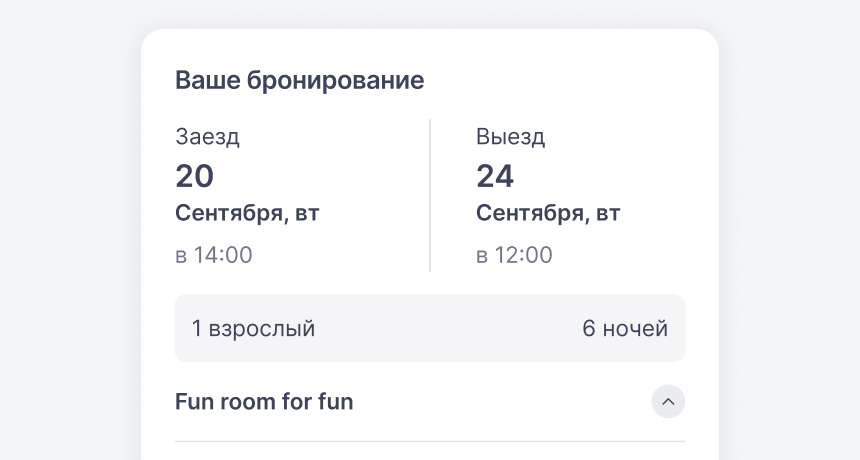Click the check-out time в 12:00
Screen dimensions: 860x460
(x=514, y=255)
